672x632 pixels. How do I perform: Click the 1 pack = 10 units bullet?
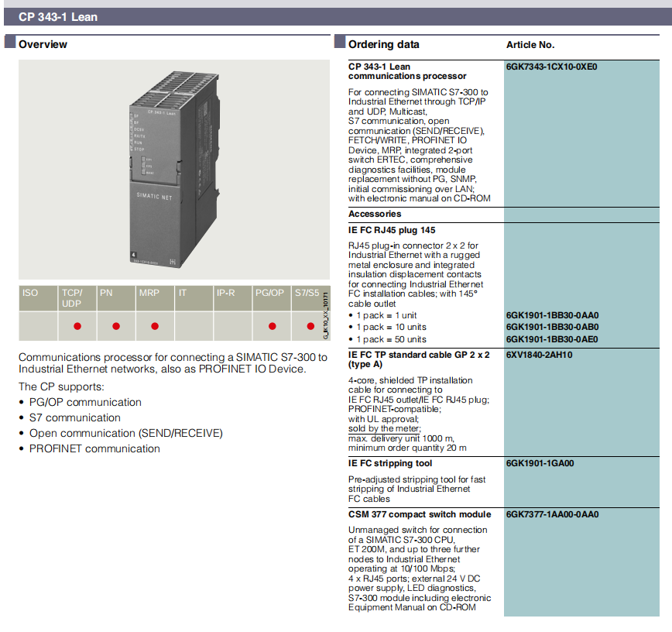click(x=390, y=327)
